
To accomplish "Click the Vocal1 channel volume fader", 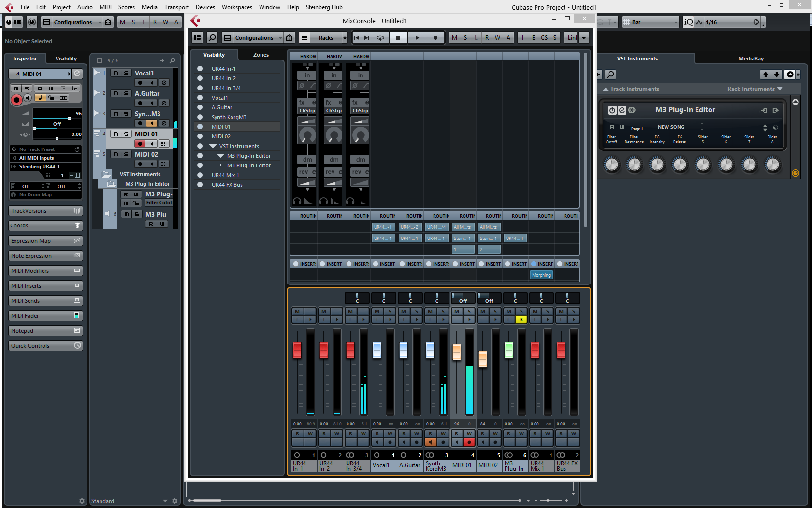I will (377, 350).
